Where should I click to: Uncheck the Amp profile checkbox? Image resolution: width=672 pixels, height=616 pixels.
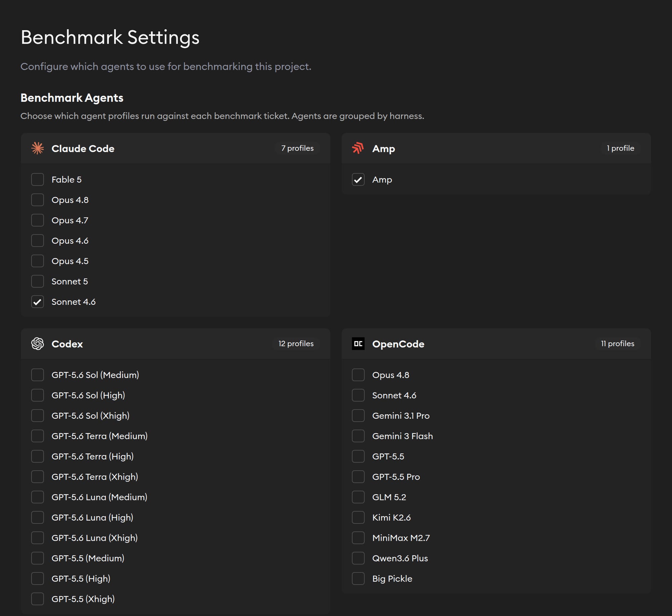pos(358,179)
